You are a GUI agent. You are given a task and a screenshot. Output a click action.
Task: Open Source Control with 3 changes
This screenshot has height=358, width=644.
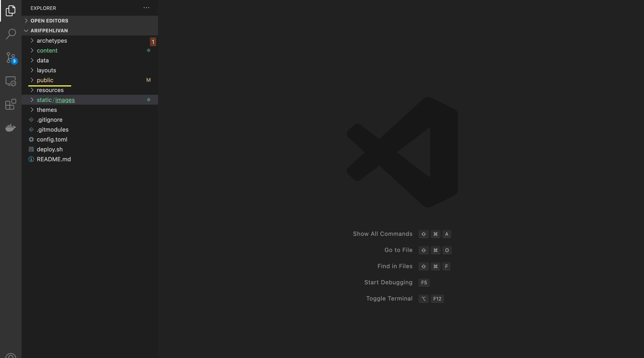coord(11,58)
